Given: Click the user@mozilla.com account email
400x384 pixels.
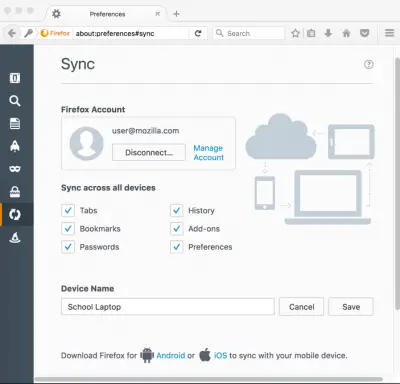Looking at the screenshot, I should pos(145,131).
